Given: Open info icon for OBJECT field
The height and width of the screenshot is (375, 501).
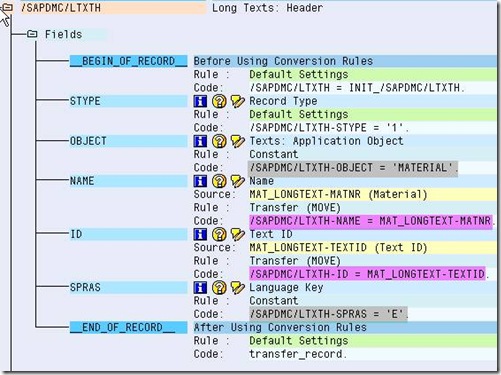Looking at the screenshot, I should coord(200,141).
